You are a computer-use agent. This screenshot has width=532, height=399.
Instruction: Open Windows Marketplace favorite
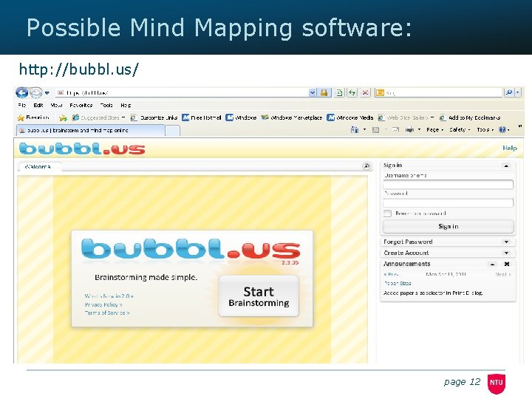pyautogui.click(x=292, y=117)
